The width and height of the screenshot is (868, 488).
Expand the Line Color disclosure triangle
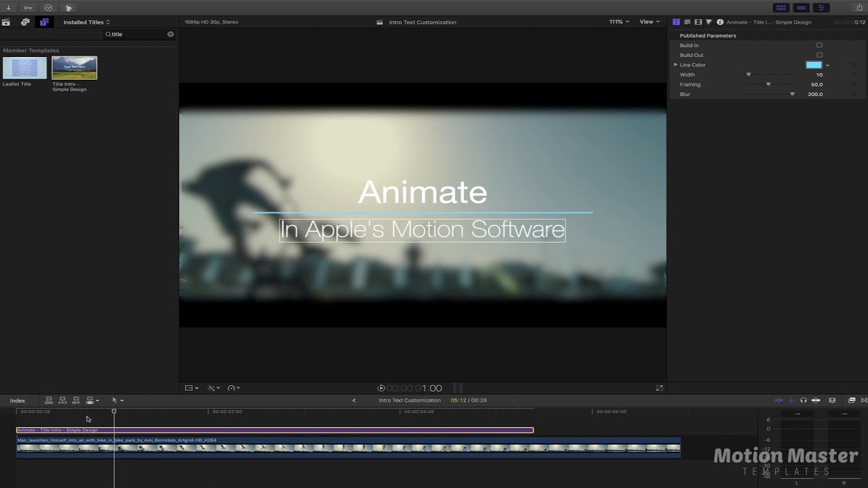tap(675, 65)
